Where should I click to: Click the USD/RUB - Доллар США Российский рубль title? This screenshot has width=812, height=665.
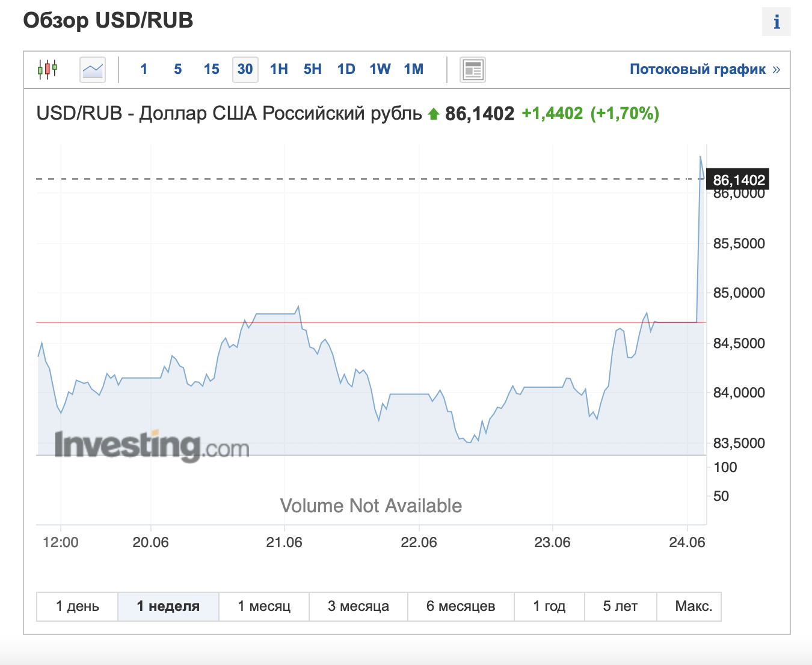coord(229,113)
